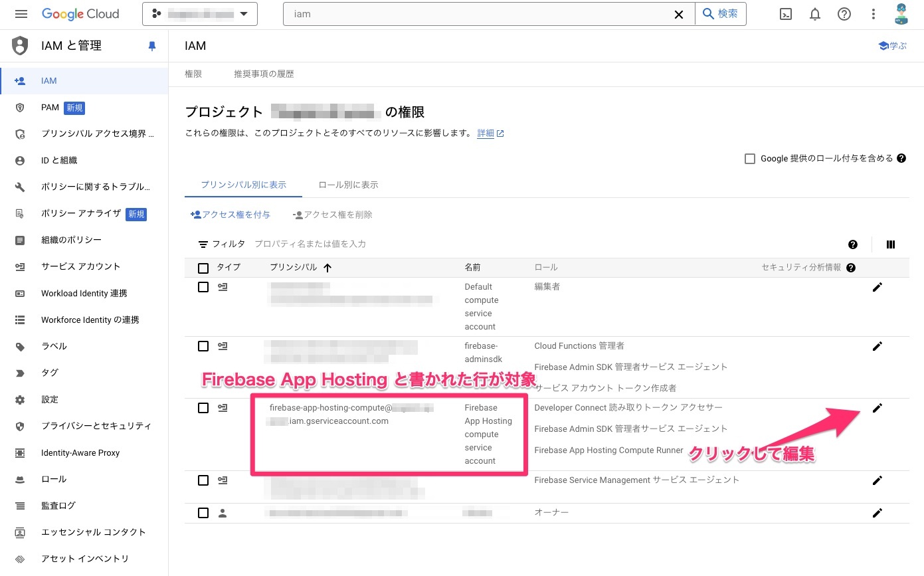Open ポリシーに関するトラブル sidebar item
924x576 pixels.
pos(84,187)
